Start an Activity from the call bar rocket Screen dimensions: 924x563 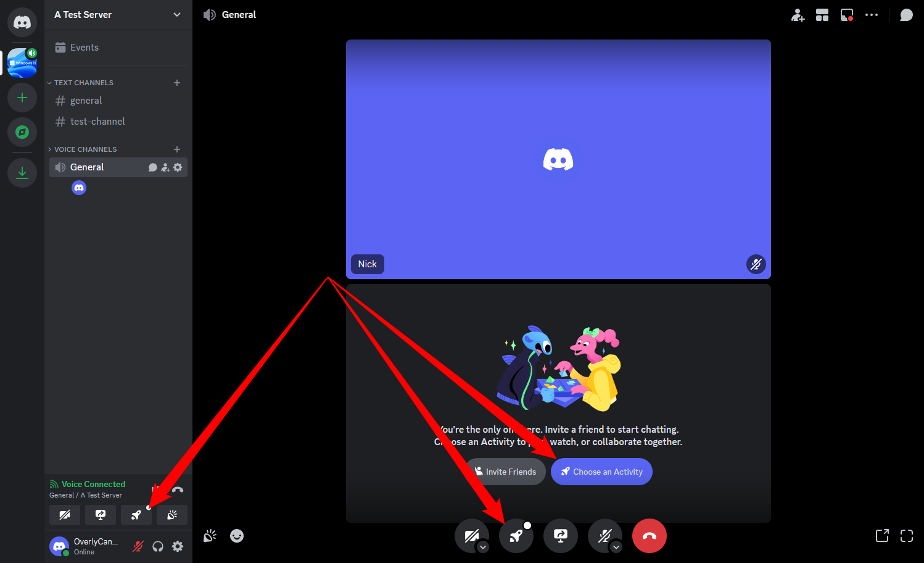point(516,536)
